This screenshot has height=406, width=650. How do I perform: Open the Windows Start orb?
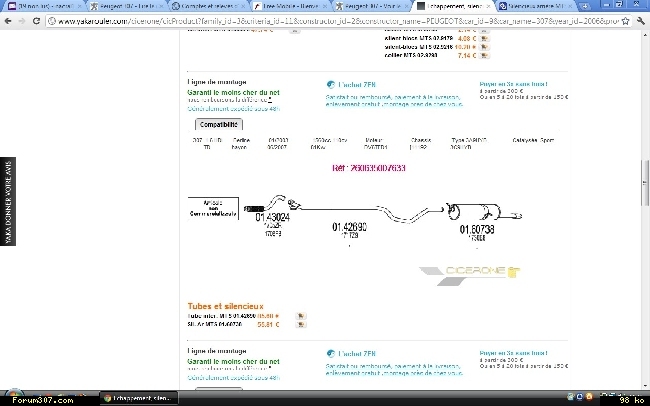click(14, 396)
